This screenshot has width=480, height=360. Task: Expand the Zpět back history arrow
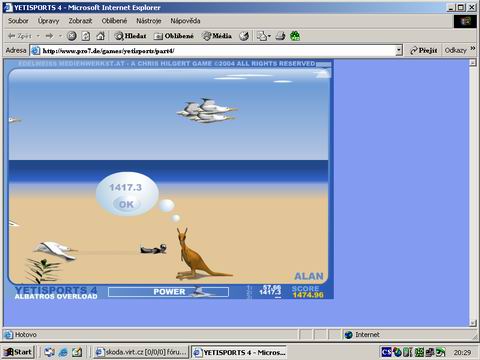(38, 36)
